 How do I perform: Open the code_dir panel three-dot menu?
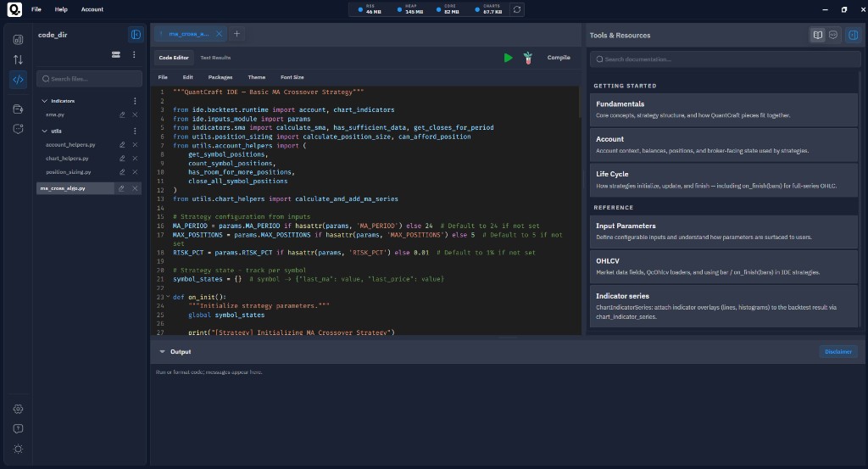[x=134, y=54]
